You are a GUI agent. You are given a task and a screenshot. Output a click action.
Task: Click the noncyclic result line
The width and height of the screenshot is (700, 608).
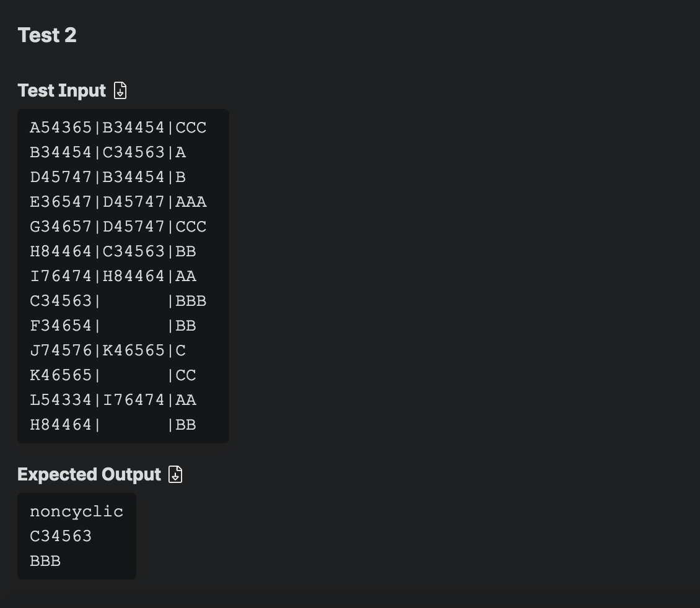click(76, 511)
